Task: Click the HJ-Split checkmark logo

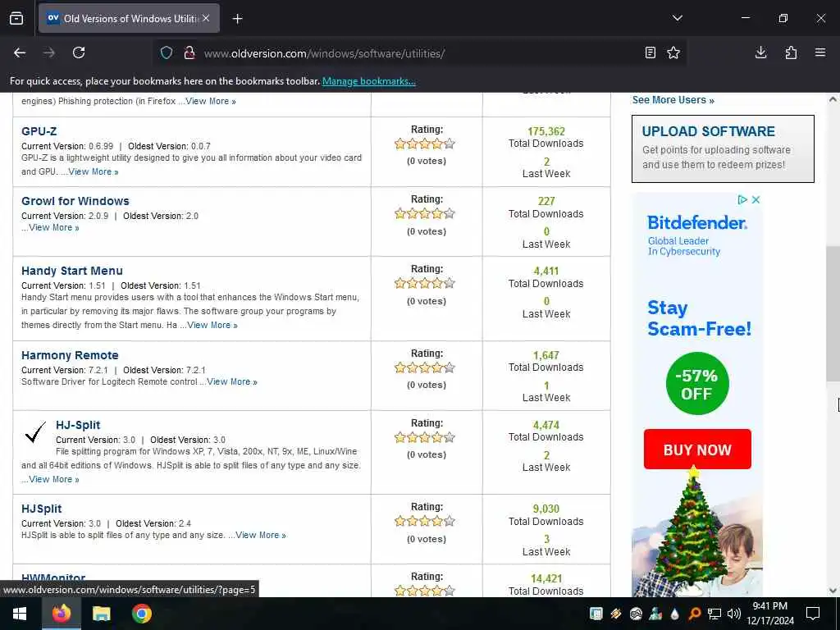Action: pos(35,433)
